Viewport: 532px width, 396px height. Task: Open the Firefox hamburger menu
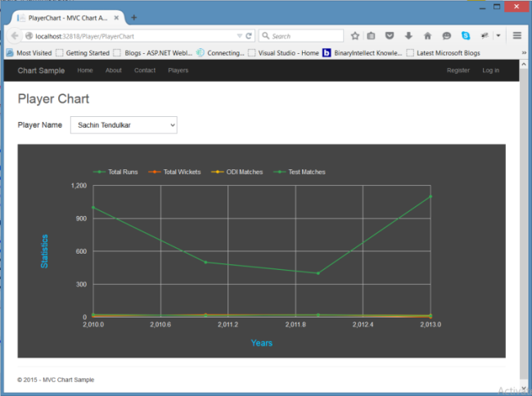pos(517,35)
